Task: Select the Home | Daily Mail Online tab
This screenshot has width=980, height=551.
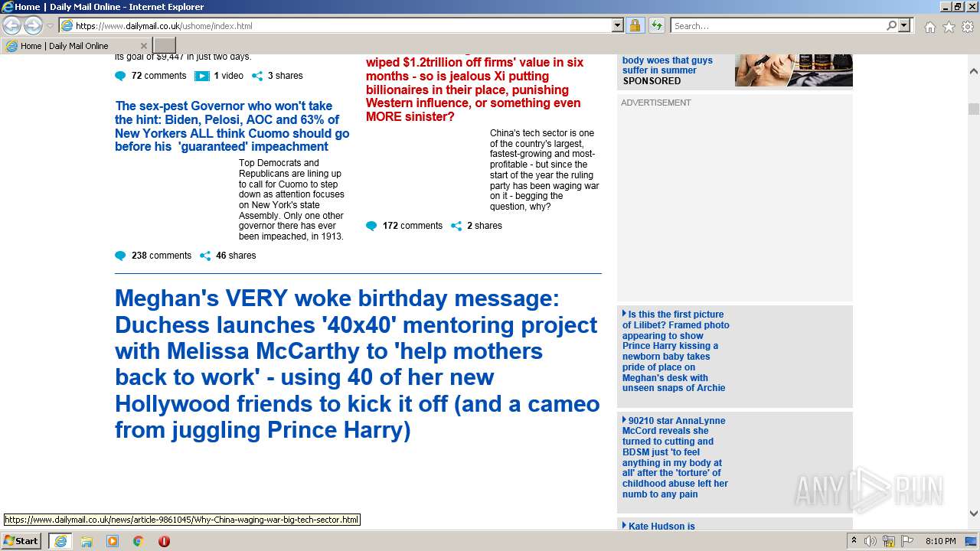Action: [77, 45]
